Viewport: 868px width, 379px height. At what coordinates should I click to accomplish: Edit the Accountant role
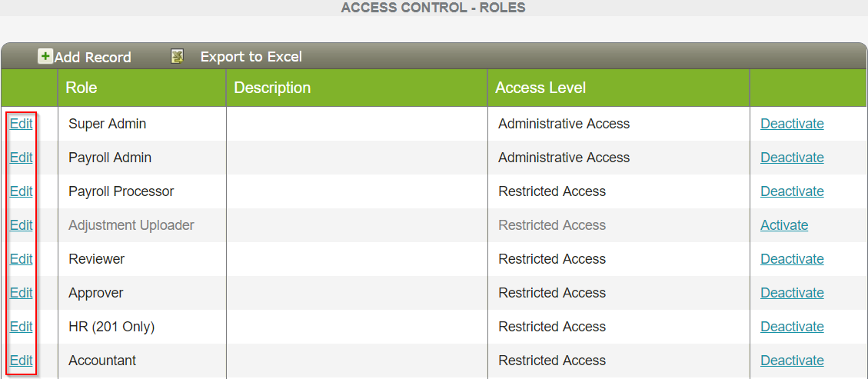[21, 361]
